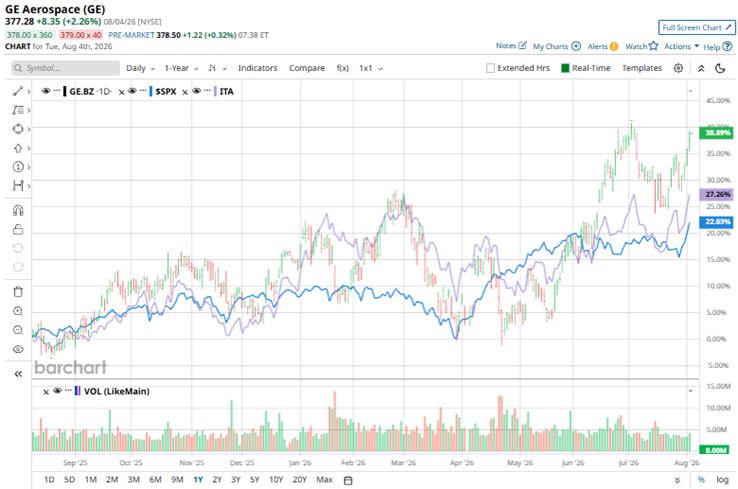Image resolution: width=738 pixels, height=489 pixels.
Task: Click the 38.89% GE price label
Action: 716,133
